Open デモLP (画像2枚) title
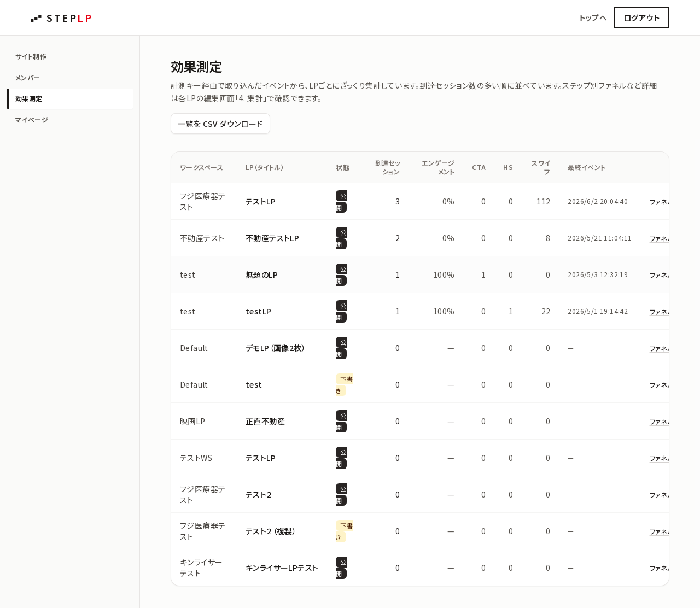Image resolution: width=700 pixels, height=608 pixels. [x=275, y=348]
